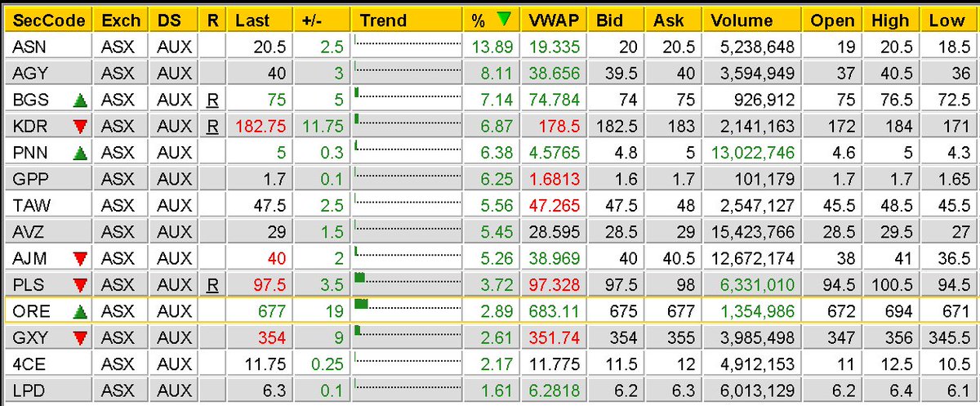Image resolution: width=980 pixels, height=406 pixels.
Task: Select the AVZ security code
Action: point(29,232)
